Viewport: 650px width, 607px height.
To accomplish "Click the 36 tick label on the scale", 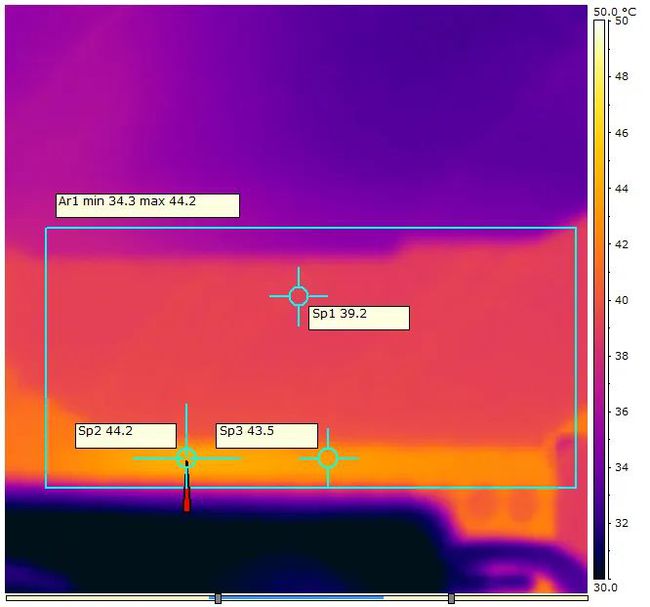I will click(x=621, y=411).
